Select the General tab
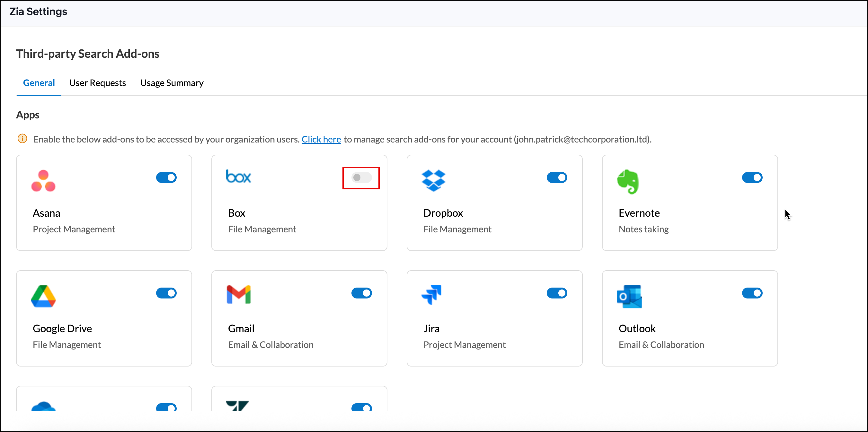Viewport: 868px width, 432px height. pyautogui.click(x=39, y=83)
